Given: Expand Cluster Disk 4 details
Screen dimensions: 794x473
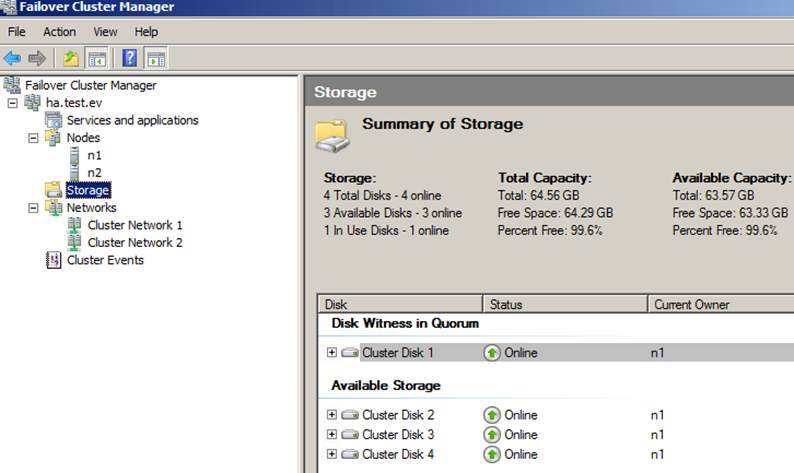Looking at the screenshot, I should 332,454.
